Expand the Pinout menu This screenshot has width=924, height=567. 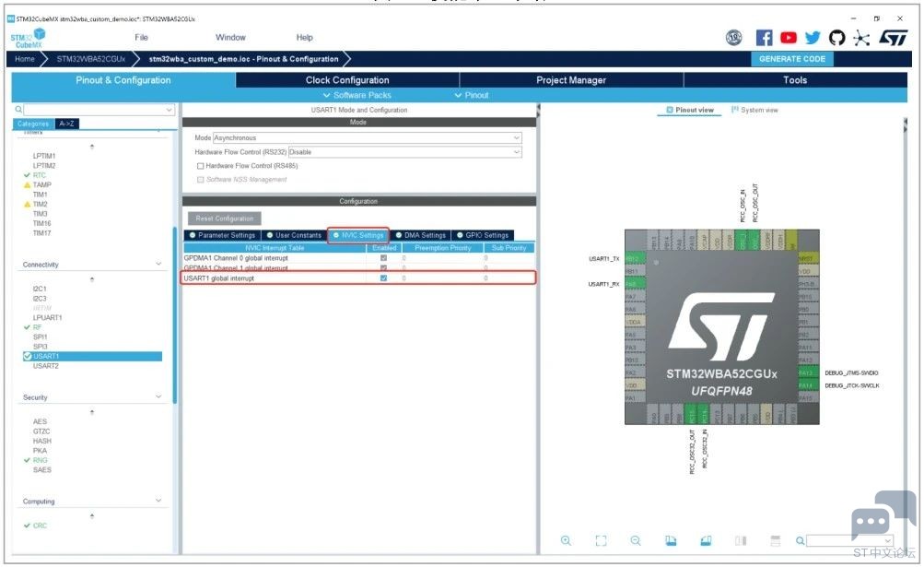pyautogui.click(x=472, y=95)
